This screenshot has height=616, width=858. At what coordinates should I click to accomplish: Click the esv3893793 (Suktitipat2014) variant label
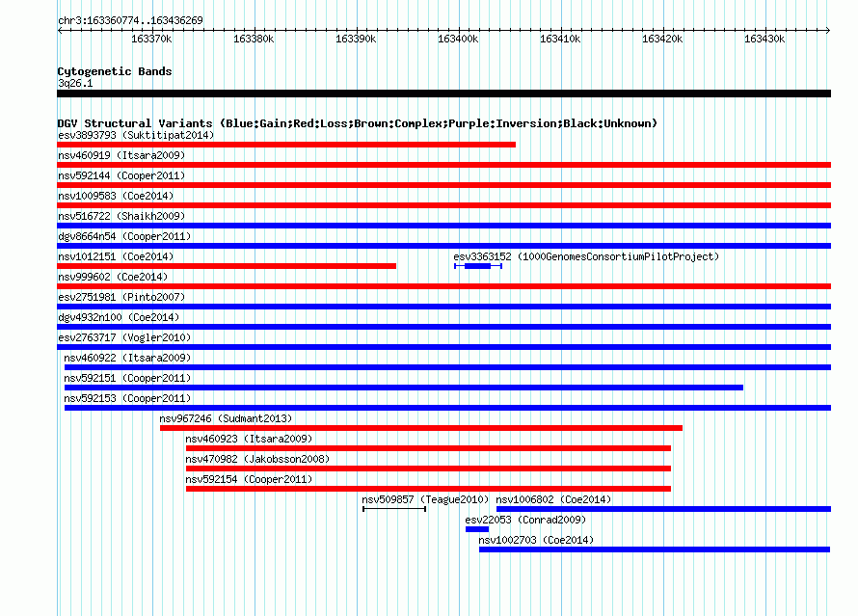click(x=136, y=135)
